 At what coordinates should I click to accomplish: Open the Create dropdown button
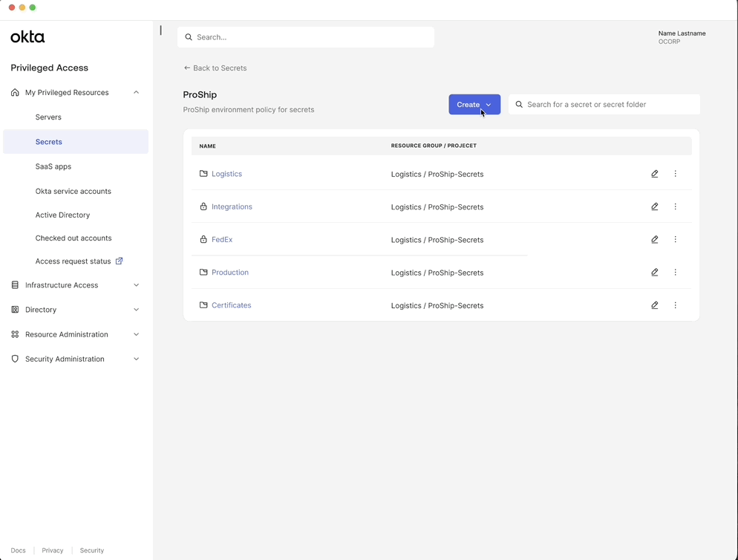coord(474,105)
